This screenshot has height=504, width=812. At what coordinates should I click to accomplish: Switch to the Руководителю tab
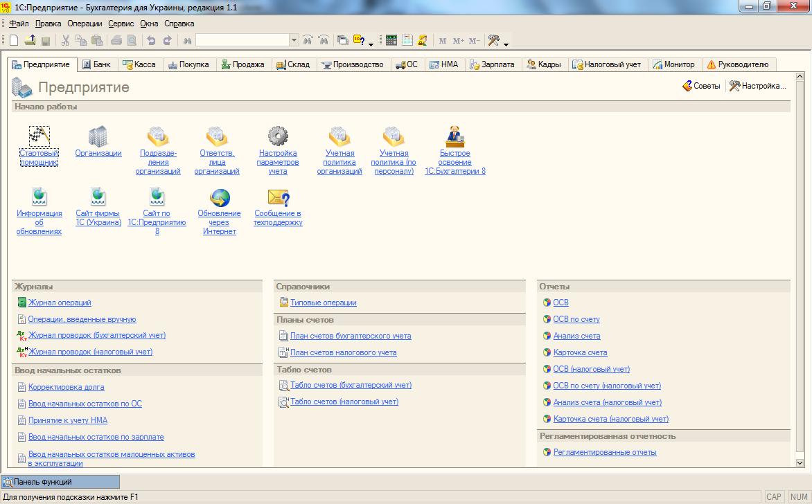pyautogui.click(x=739, y=64)
